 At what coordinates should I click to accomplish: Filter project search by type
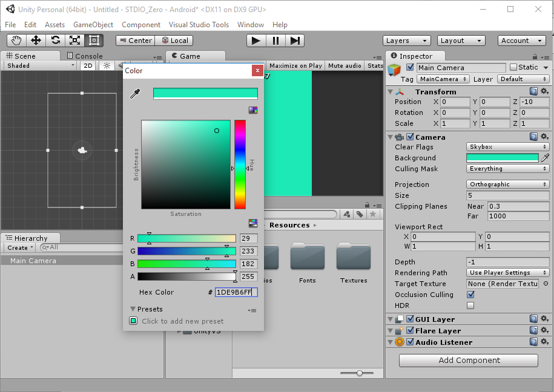click(x=346, y=214)
